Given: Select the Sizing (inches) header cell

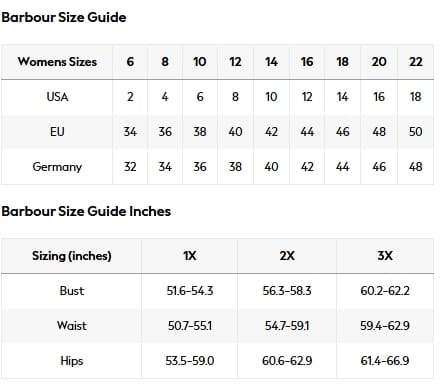Looking at the screenshot, I should coord(71,256).
